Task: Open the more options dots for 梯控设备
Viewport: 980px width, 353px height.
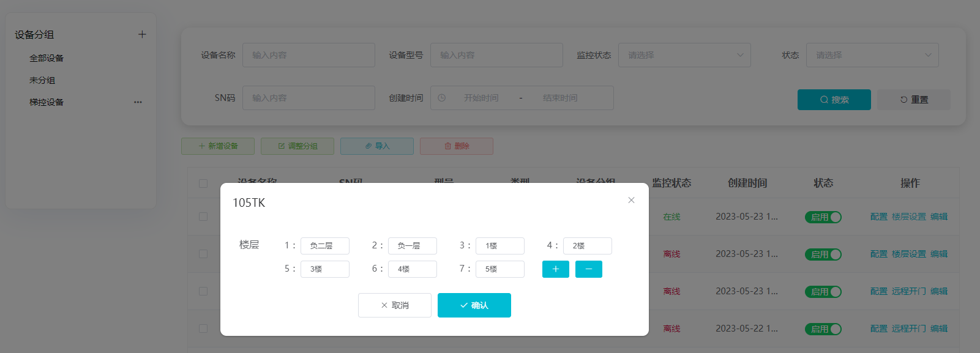Action: [138, 102]
